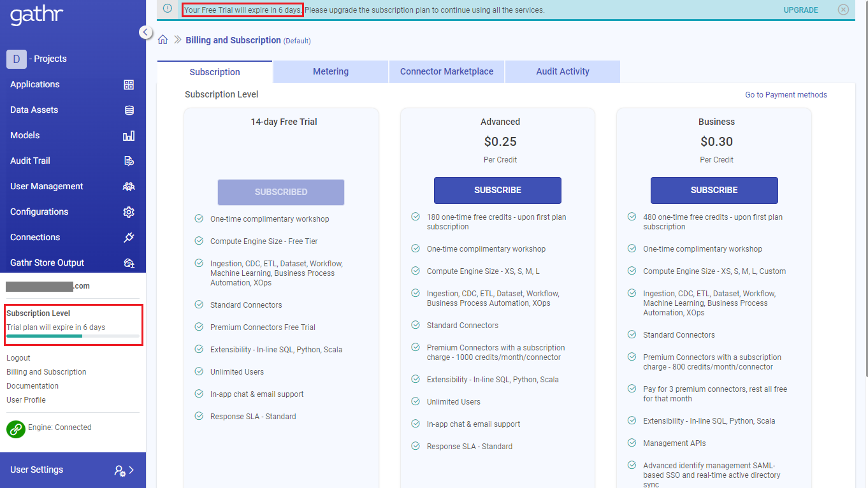Click the $0.30 Business plan price
This screenshot has width=868, height=488.
[x=716, y=141]
